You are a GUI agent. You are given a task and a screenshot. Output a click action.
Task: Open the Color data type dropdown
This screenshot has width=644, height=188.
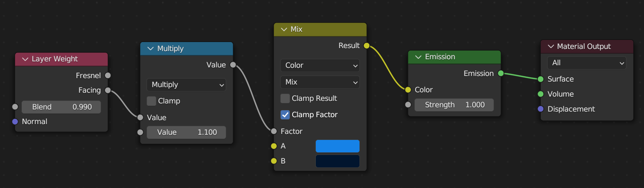pyautogui.click(x=320, y=65)
